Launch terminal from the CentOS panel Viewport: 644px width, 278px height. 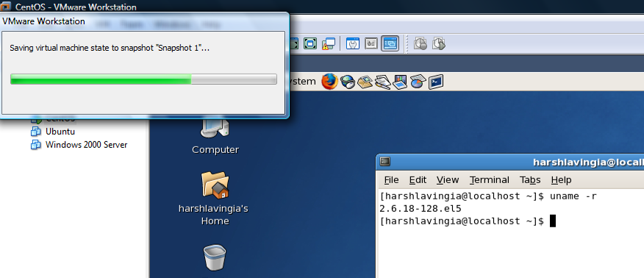pyautogui.click(x=436, y=82)
